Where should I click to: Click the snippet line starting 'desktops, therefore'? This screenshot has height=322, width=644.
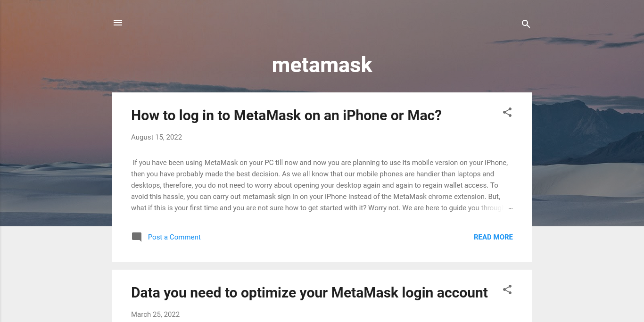coord(314,185)
